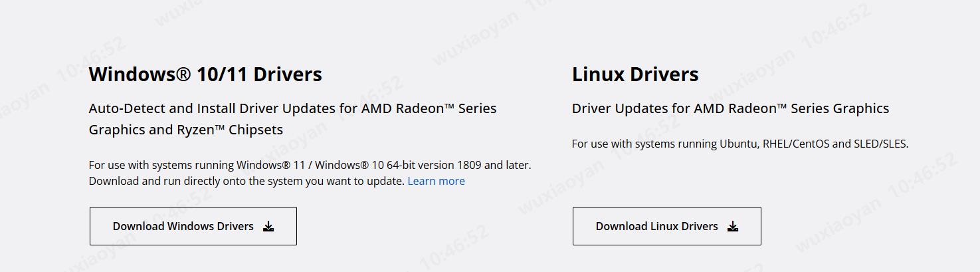Click the Linux Driver Updates for AMD Radeon subtitle
The image size is (980, 272).
[730, 108]
